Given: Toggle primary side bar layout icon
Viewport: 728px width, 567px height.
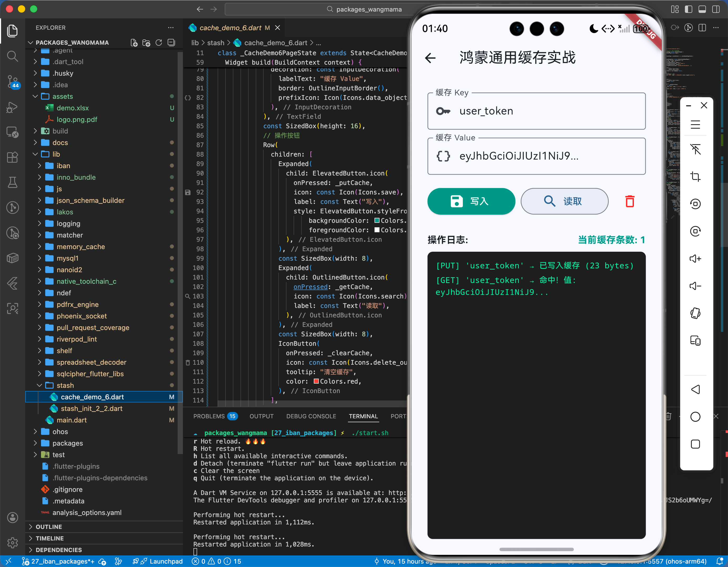Looking at the screenshot, I should [x=688, y=9].
